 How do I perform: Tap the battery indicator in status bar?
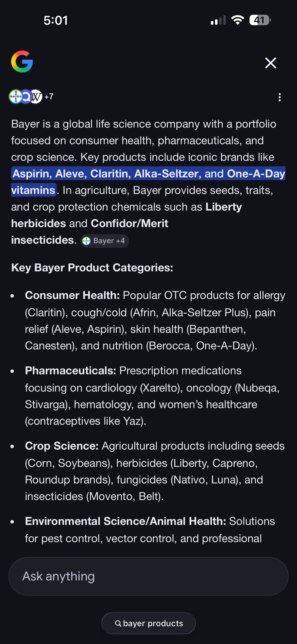point(260,20)
